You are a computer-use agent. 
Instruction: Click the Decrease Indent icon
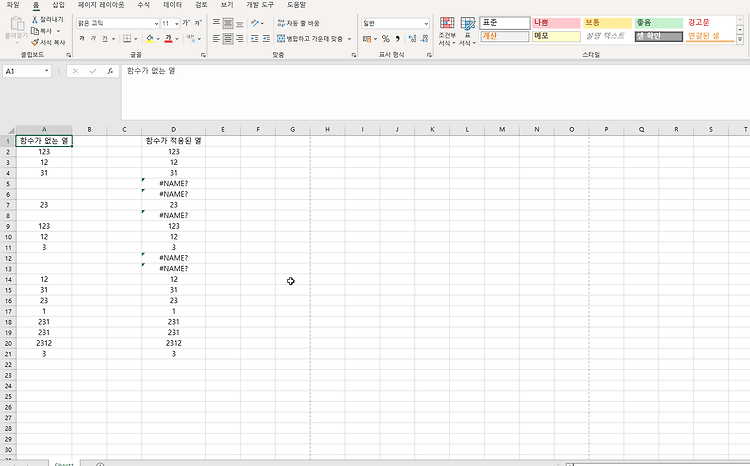click(254, 39)
